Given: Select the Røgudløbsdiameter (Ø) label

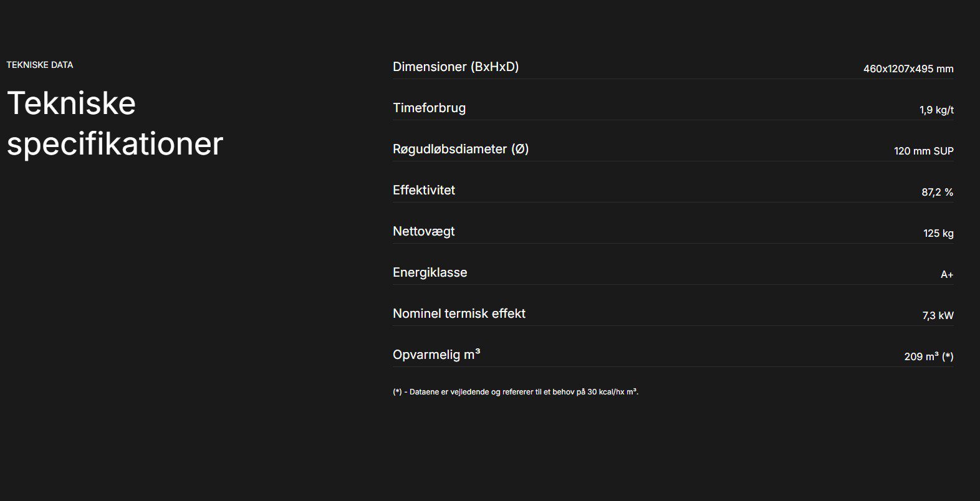Looking at the screenshot, I should [x=461, y=149].
